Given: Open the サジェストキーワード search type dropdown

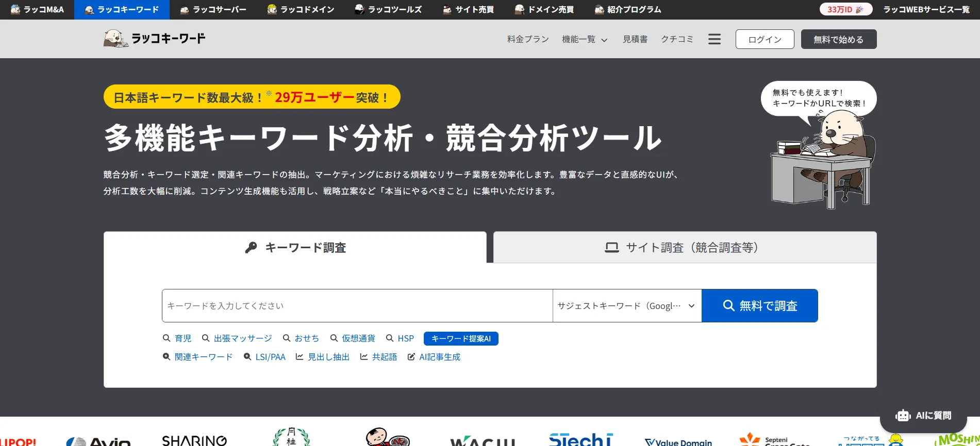Looking at the screenshot, I should (x=627, y=305).
